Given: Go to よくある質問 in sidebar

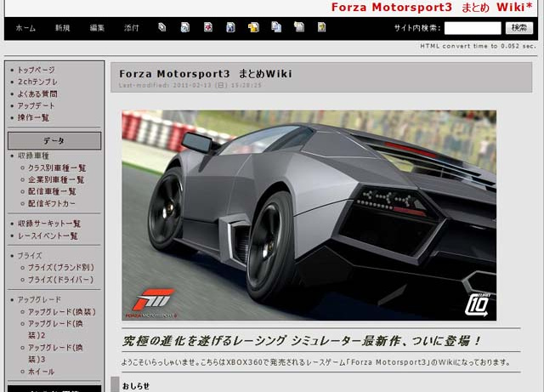Looking at the screenshot, I should pyautogui.click(x=37, y=94).
